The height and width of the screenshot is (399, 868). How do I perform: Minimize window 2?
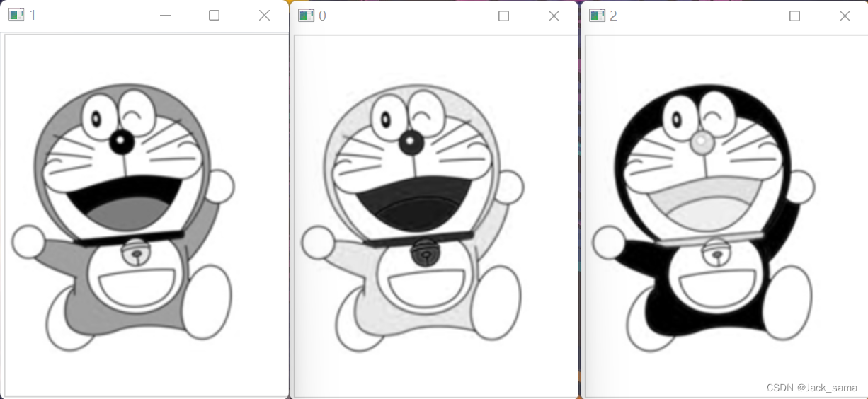click(746, 16)
